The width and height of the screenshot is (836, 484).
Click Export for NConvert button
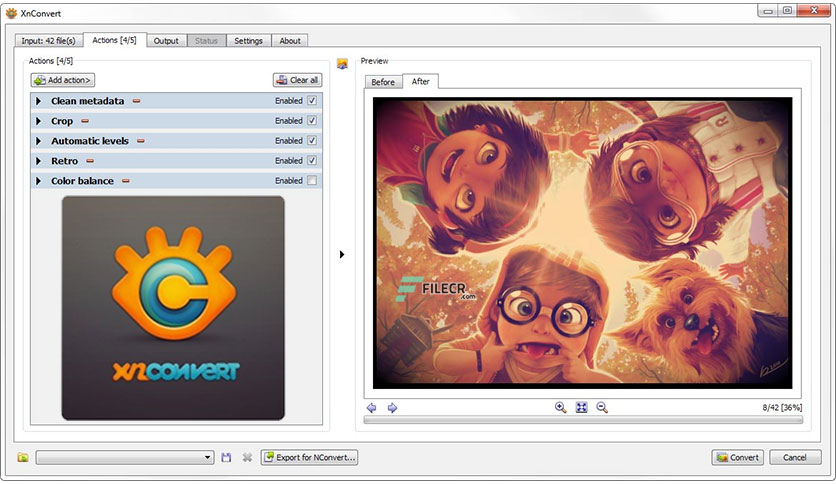point(309,457)
